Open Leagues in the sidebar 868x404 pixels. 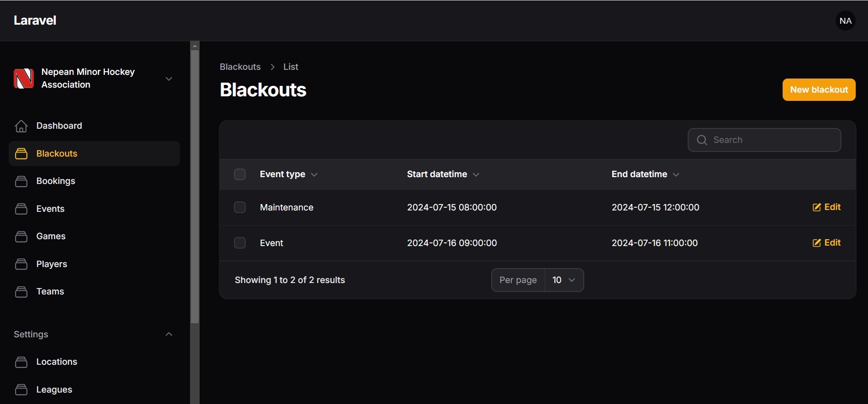(x=54, y=389)
